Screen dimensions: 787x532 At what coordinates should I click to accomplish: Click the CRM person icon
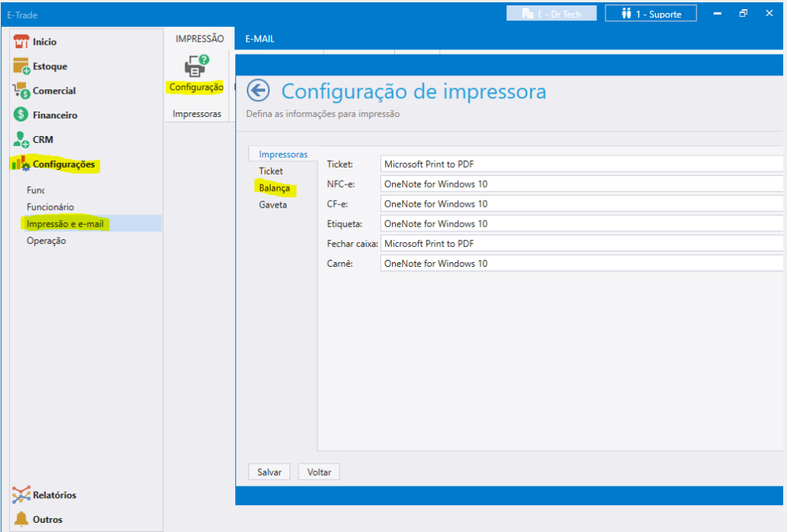(x=22, y=140)
